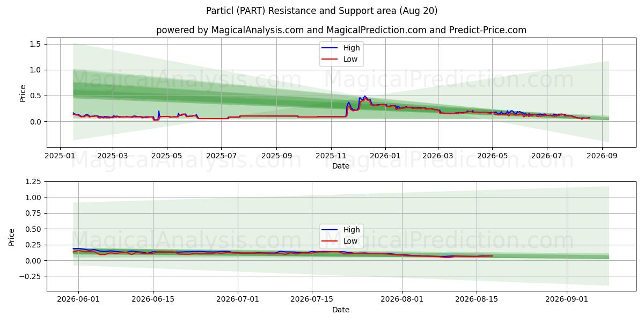Click the 'Price' y-axis label of top chart
The height and width of the screenshot is (322, 644).
(23, 92)
